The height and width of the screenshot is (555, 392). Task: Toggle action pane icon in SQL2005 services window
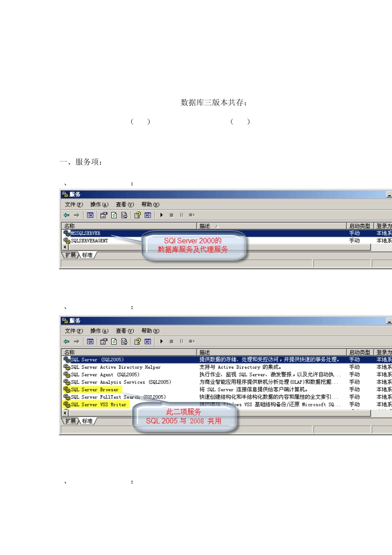point(148,342)
